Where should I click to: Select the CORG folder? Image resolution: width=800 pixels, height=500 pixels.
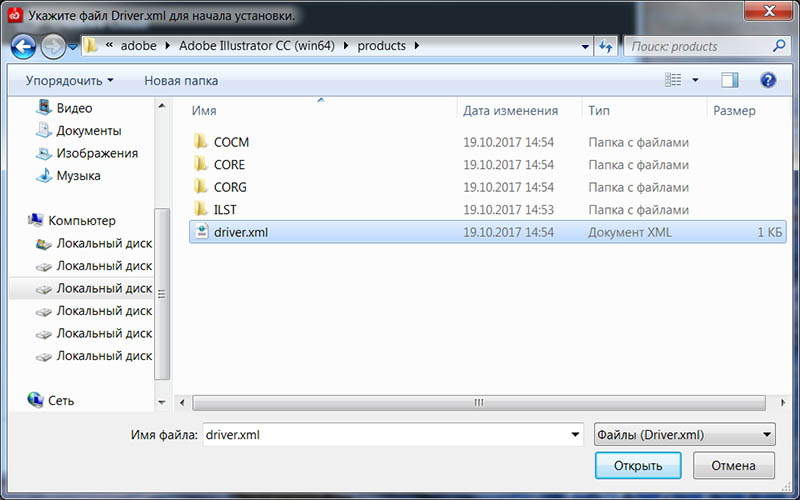230,187
